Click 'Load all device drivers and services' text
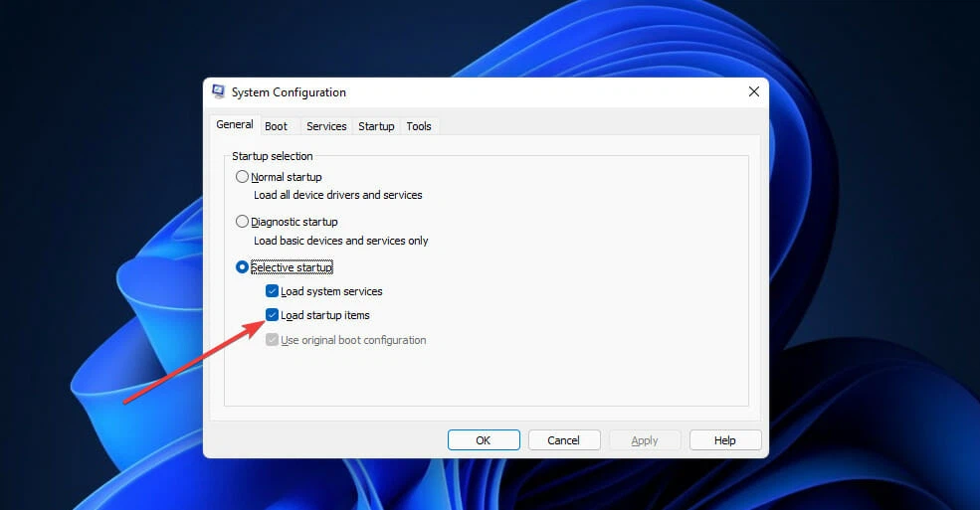Viewport: 980px width, 510px height. point(337,195)
